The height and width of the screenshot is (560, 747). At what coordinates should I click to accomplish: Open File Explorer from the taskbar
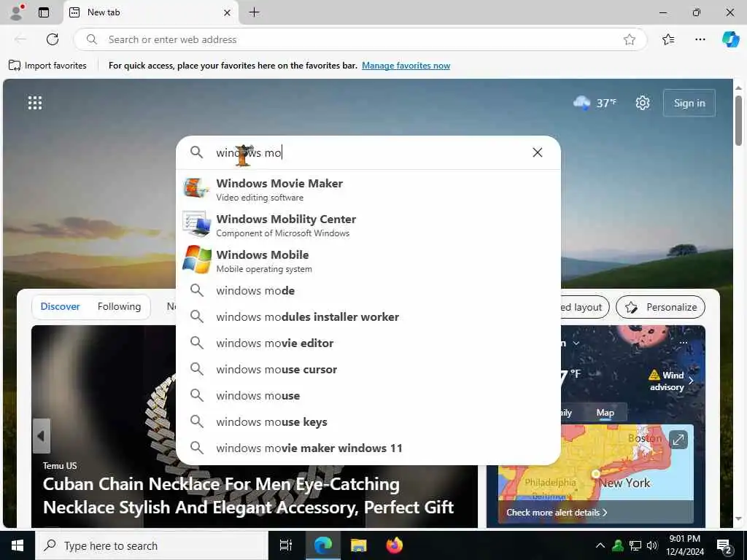(358, 545)
